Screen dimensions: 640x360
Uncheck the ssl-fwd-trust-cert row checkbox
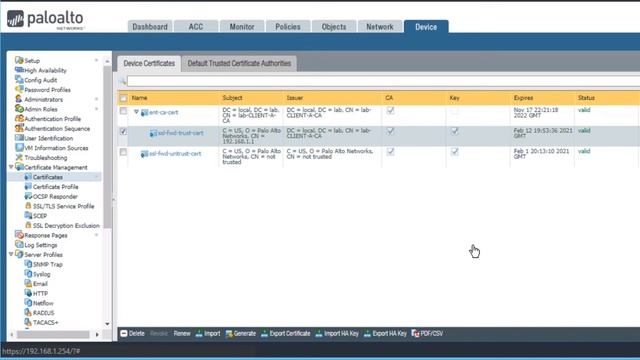(x=123, y=131)
